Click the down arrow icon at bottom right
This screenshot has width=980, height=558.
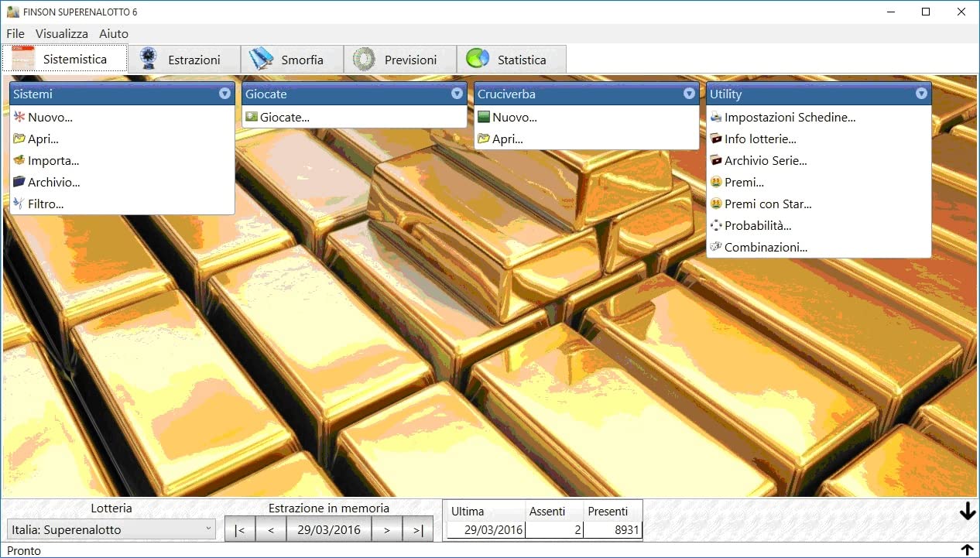pyautogui.click(x=967, y=512)
